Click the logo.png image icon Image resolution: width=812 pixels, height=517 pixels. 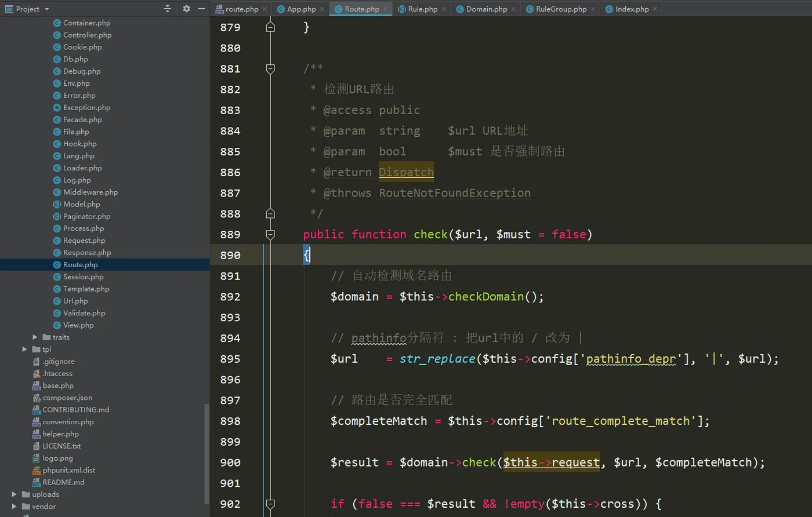[37, 458]
